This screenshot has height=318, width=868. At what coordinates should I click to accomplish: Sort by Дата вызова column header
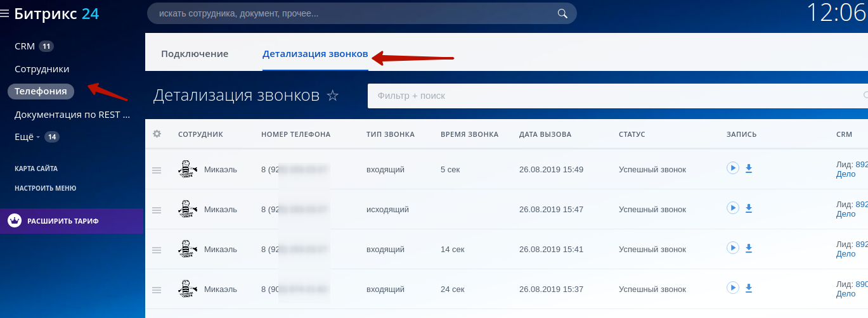pos(545,134)
